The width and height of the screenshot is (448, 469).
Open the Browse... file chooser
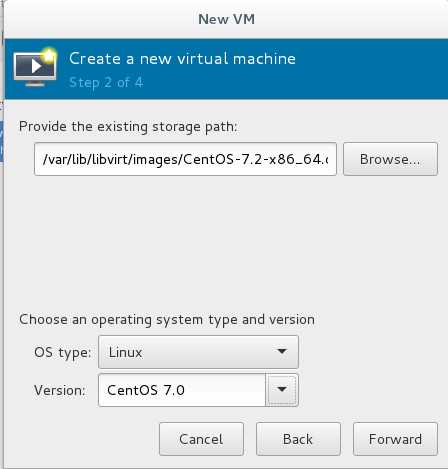390,159
